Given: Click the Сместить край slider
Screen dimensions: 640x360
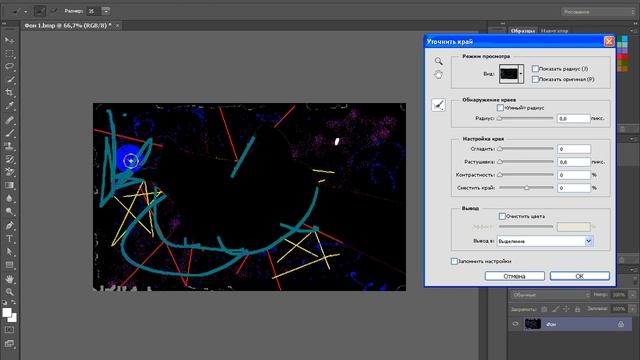Looking at the screenshot, I should click(x=526, y=188).
